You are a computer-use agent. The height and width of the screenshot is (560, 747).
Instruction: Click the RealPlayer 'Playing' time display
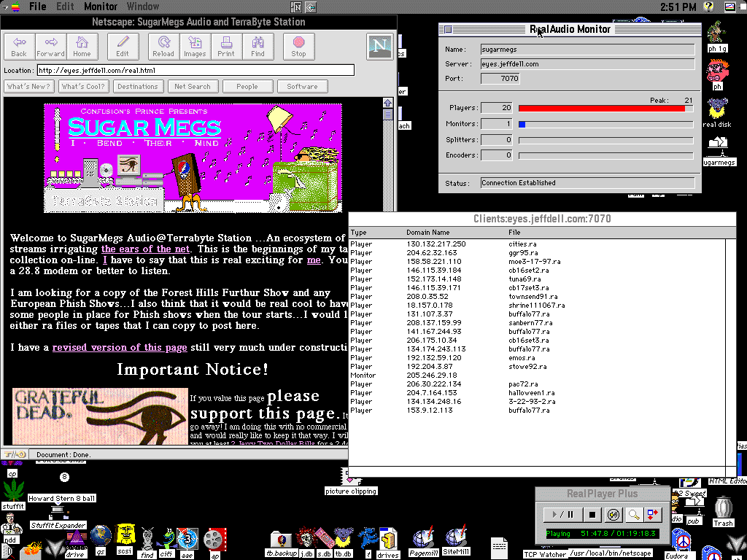click(603, 534)
